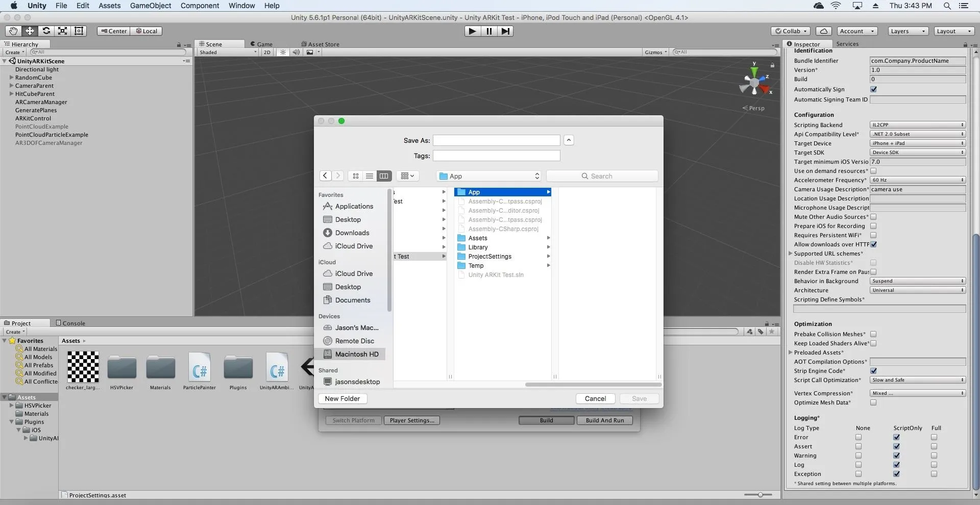
Task: Click the Step frame button
Action: (x=505, y=31)
